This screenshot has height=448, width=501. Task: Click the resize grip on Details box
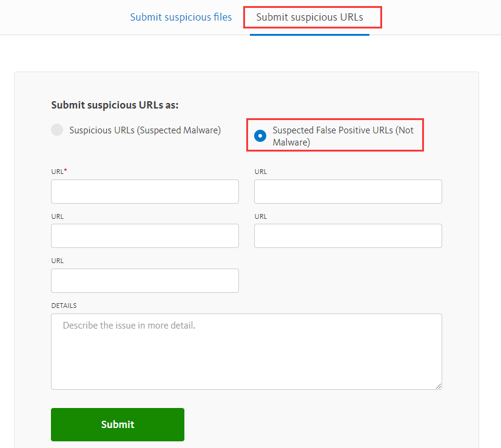click(x=439, y=386)
